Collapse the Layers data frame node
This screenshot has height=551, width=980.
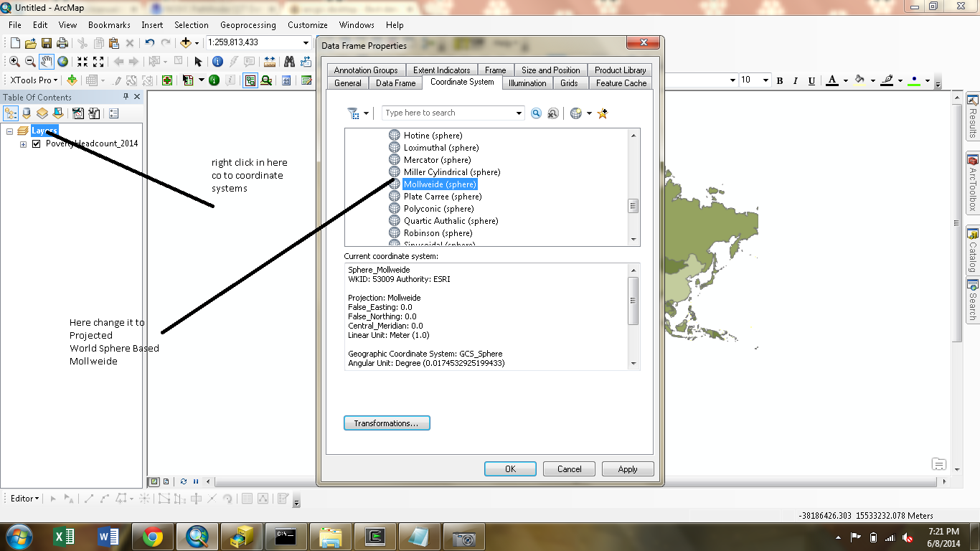coord(10,131)
